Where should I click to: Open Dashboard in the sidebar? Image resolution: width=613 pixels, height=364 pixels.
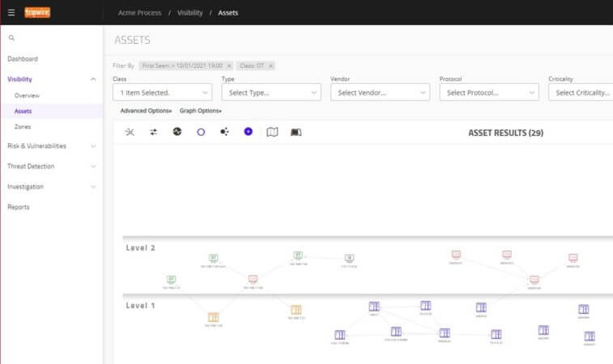(x=23, y=59)
